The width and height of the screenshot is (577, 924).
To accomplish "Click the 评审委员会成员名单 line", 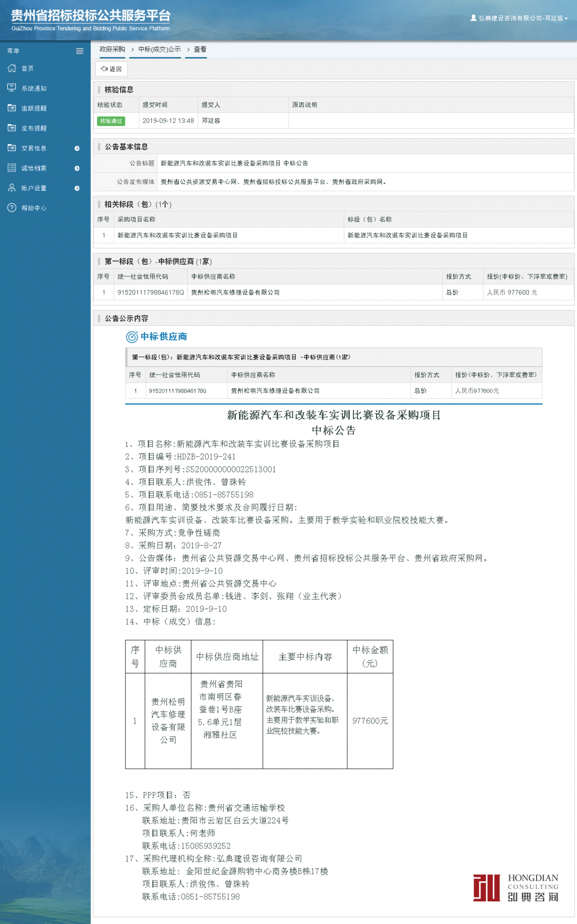I will (234, 596).
